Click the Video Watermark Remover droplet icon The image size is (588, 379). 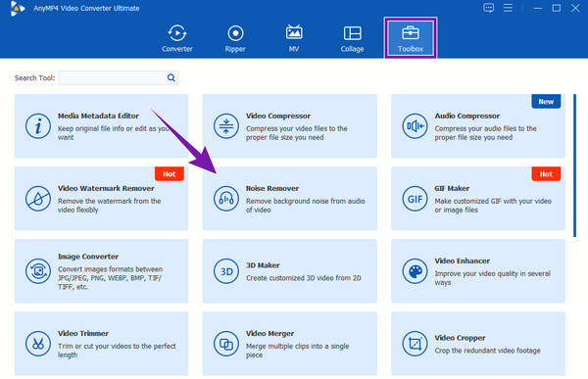(x=38, y=199)
